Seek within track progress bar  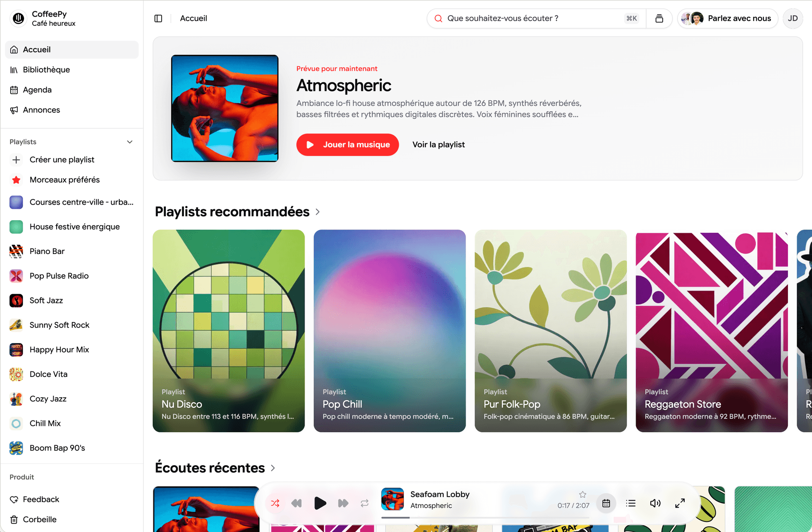[x=485, y=518]
